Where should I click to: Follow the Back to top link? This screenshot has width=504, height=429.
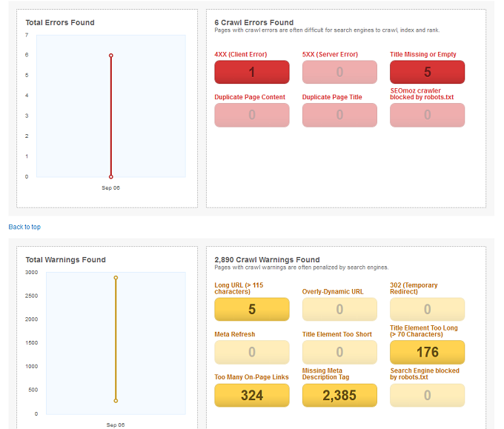[x=24, y=227]
